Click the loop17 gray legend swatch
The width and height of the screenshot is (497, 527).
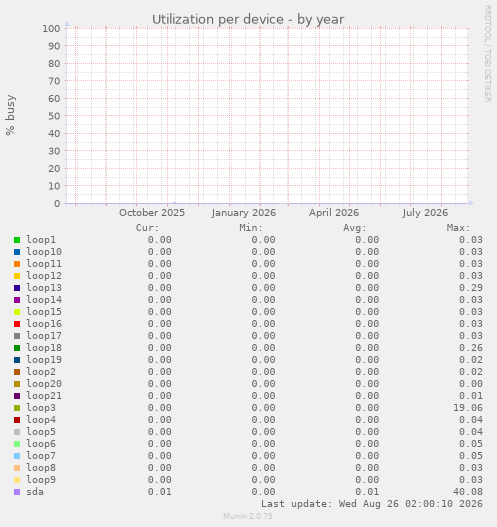tap(17, 336)
